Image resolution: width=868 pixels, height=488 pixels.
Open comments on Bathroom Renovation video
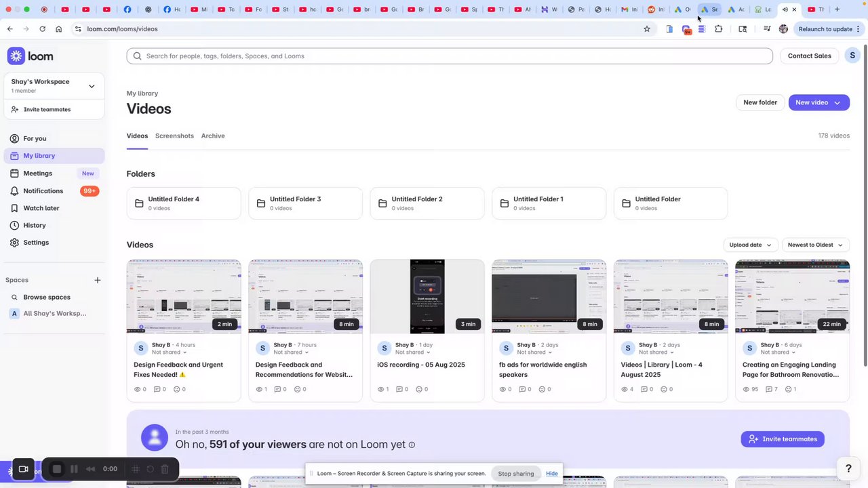pyautogui.click(x=770, y=389)
